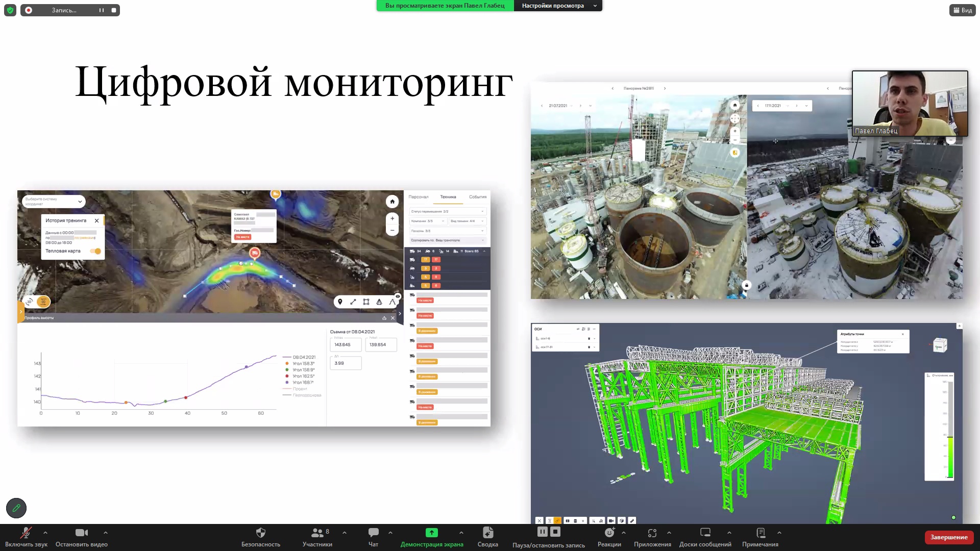The height and width of the screenshot is (551, 980).
Task: Open coordinate system selector on map
Action: (x=53, y=202)
